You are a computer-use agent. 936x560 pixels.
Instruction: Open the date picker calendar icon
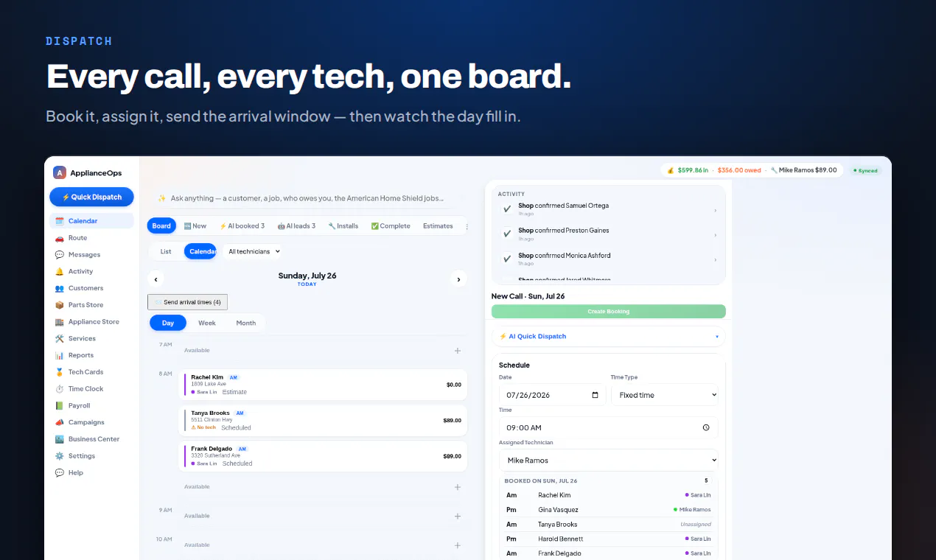point(596,395)
